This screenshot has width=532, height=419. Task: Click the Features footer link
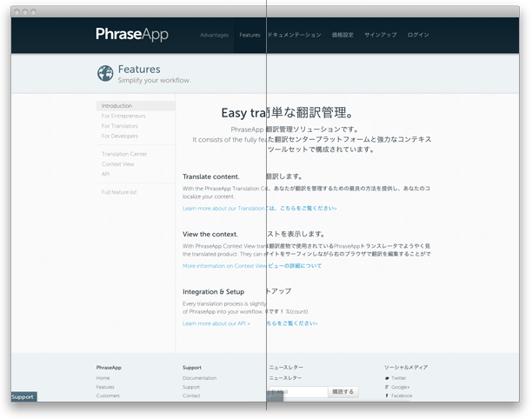105,387
